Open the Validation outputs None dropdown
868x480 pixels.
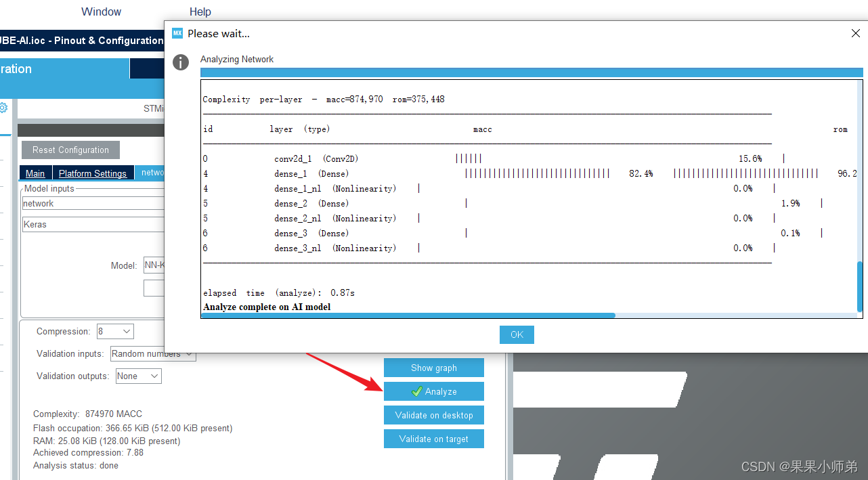[138, 376]
